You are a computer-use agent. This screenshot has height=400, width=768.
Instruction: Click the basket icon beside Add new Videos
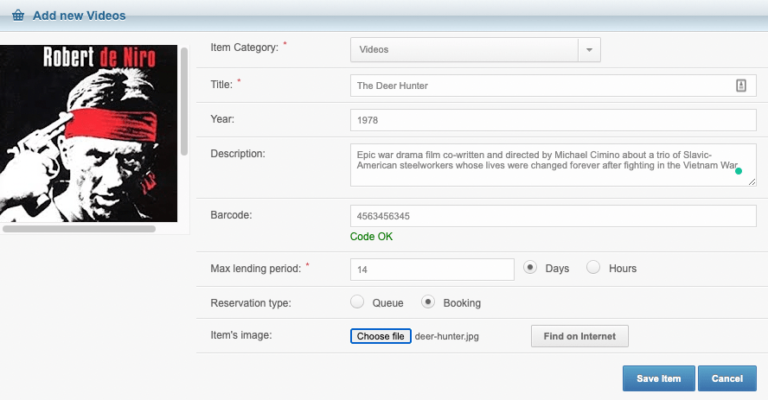[x=18, y=16]
